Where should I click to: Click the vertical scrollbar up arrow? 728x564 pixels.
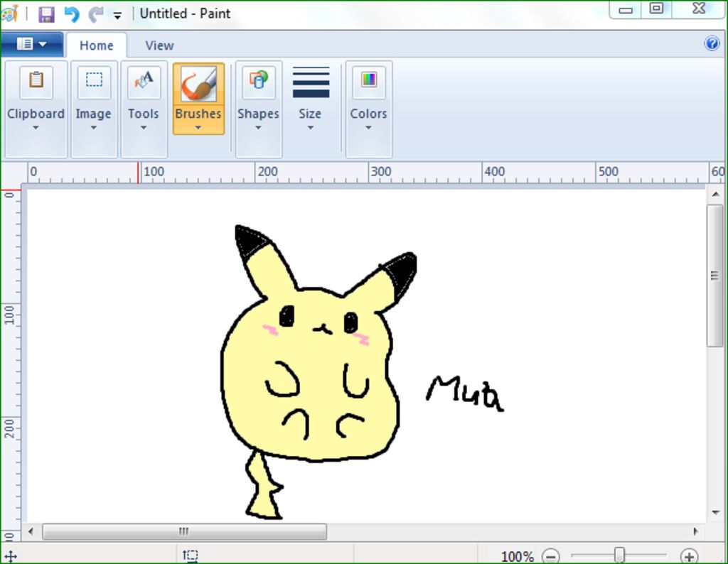(715, 194)
